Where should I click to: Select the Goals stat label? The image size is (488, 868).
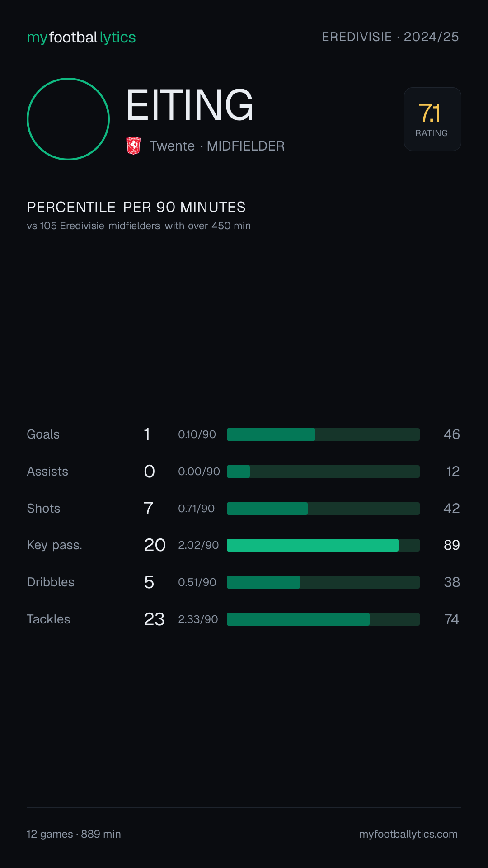click(x=43, y=434)
